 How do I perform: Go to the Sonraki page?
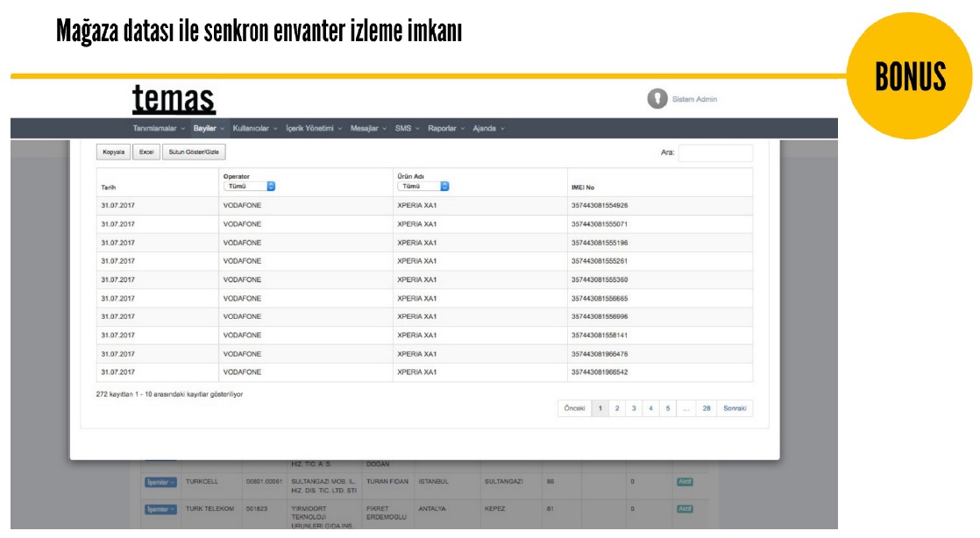pos(735,408)
